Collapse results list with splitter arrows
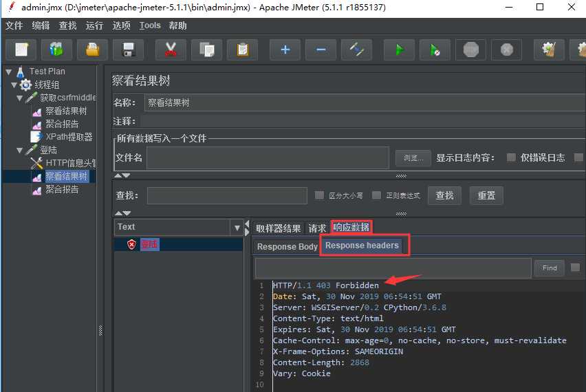Screen dimensions: 586x392 click(x=247, y=228)
